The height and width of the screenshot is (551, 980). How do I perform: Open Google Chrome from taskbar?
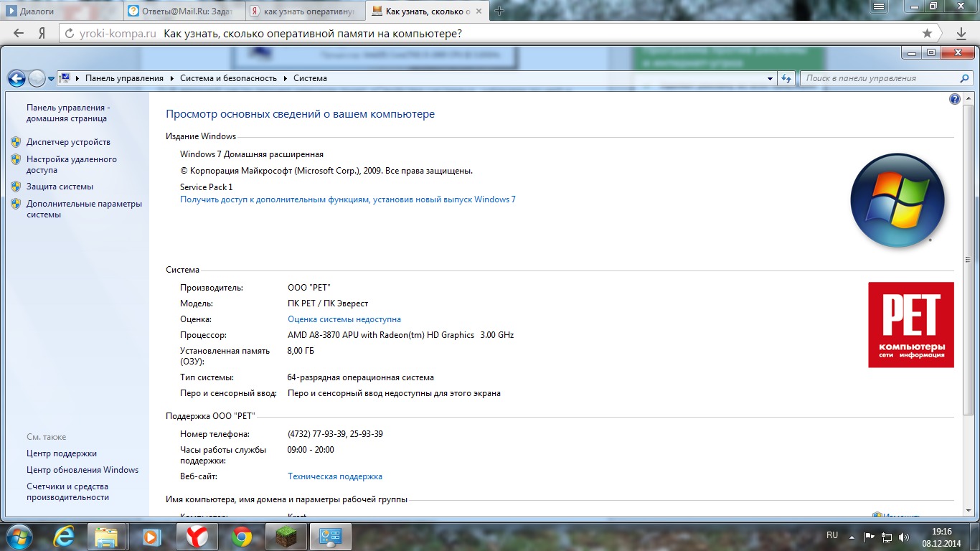pos(242,537)
